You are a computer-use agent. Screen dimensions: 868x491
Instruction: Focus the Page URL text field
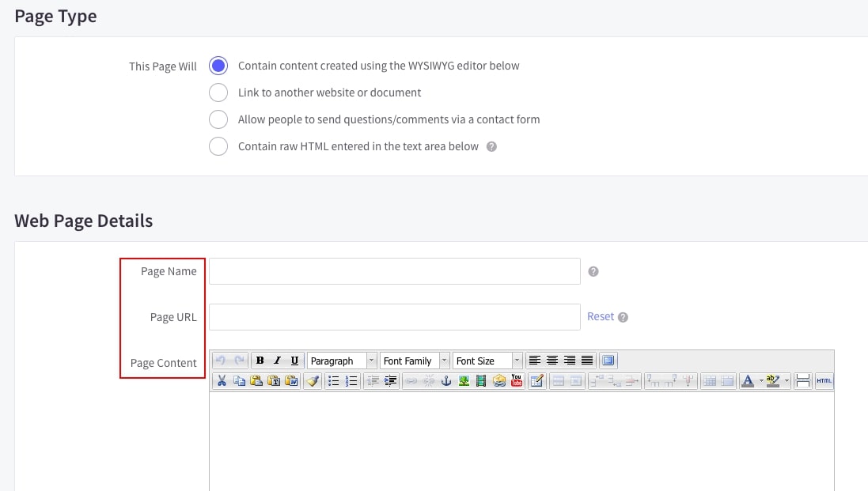click(394, 317)
